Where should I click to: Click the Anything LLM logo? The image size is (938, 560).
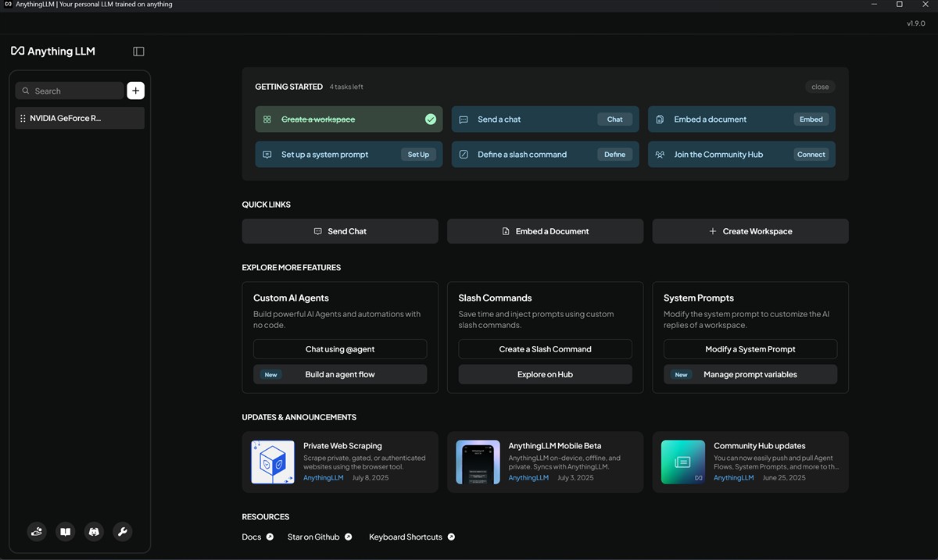click(53, 52)
